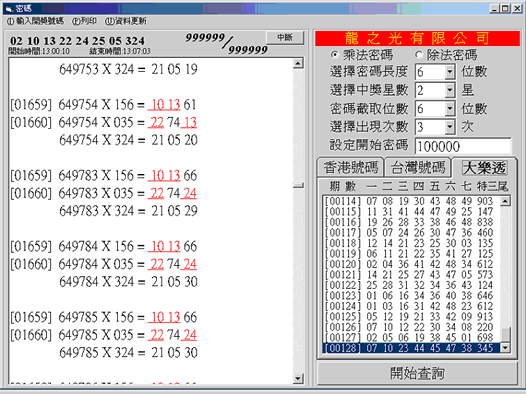The width and height of the screenshot is (526, 394).
Task: Expand the 選擇出現次數 combo box
Action: (x=450, y=127)
